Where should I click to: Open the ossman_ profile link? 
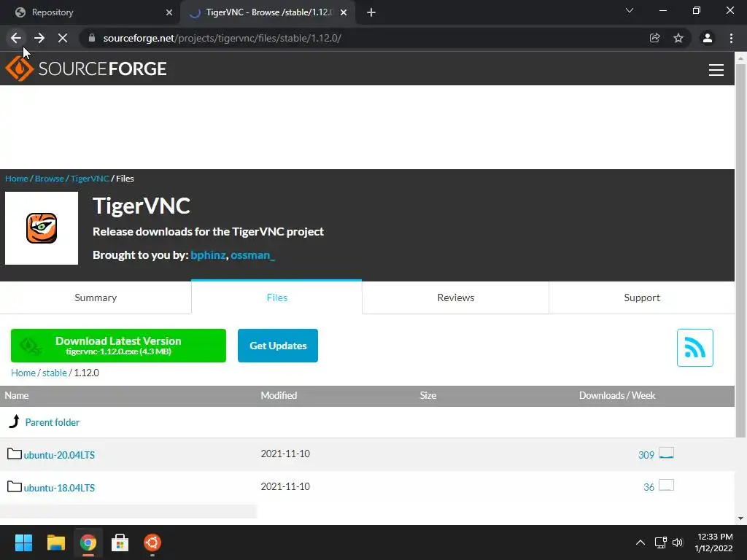coord(253,255)
